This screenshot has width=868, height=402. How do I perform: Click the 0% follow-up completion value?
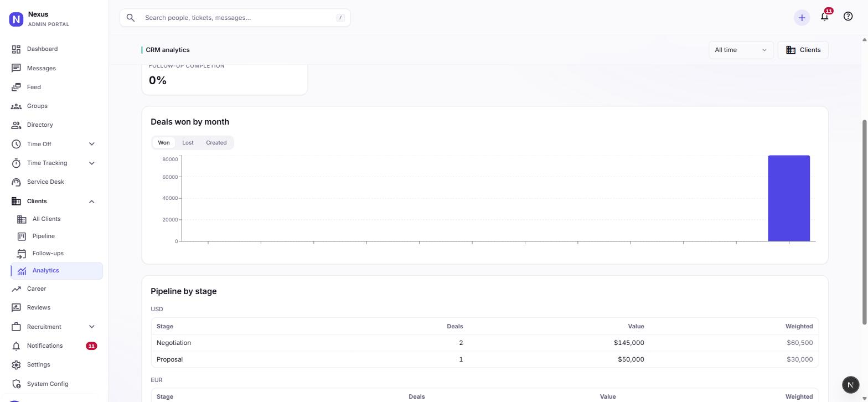[158, 80]
